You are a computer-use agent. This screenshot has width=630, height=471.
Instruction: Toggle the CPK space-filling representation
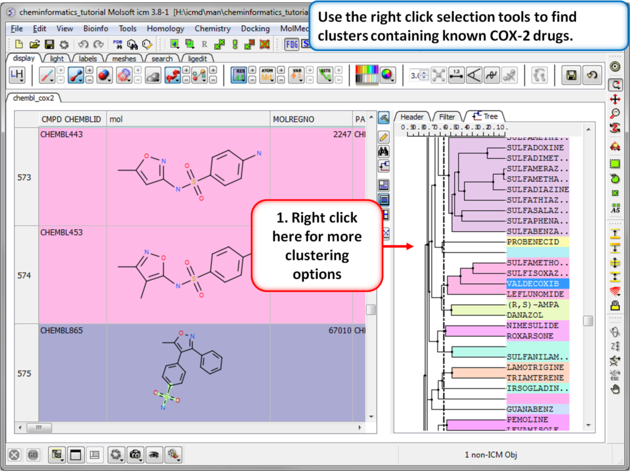pyautogui.click(x=103, y=76)
